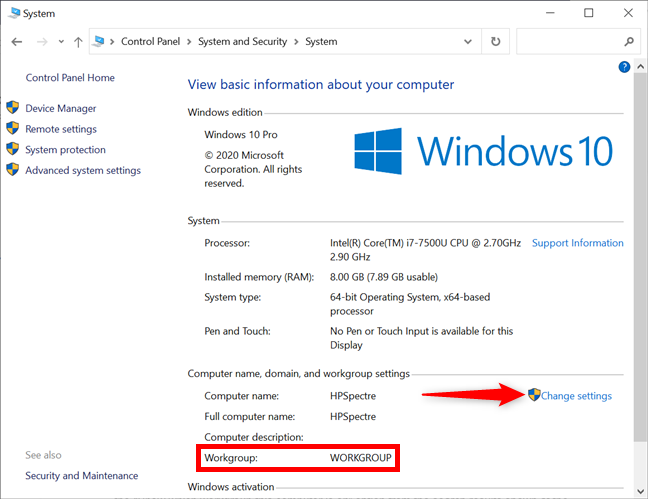Open Advanced system settings

pos(83,170)
